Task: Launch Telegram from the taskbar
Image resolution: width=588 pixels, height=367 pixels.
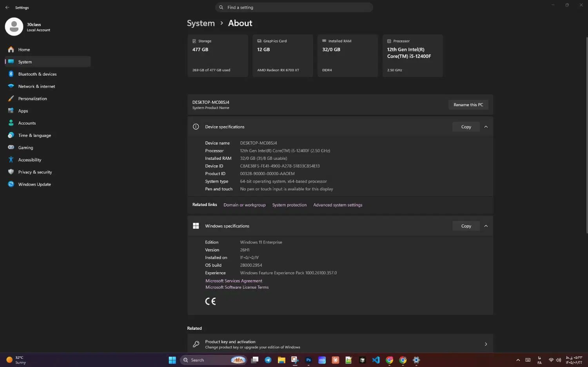Action: [268, 360]
